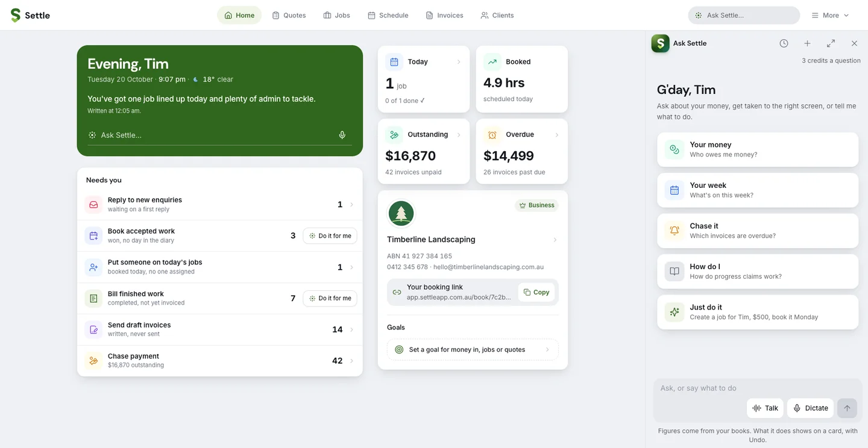868x448 pixels.
Task: Click the Settle logo in the header
Action: point(30,15)
